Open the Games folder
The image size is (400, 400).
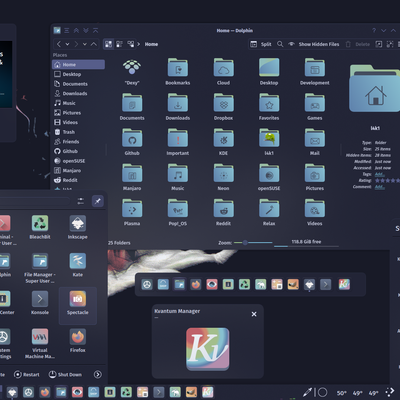point(315,107)
